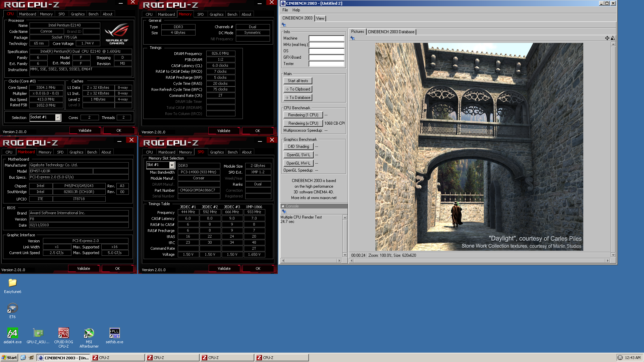Start the C4D Shading test

pos(299,146)
